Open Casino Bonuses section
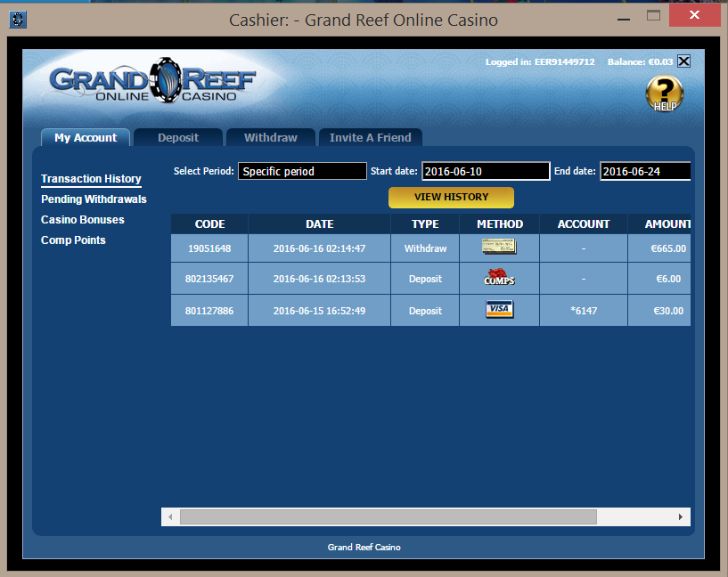Image resolution: width=728 pixels, height=577 pixels. coord(83,220)
